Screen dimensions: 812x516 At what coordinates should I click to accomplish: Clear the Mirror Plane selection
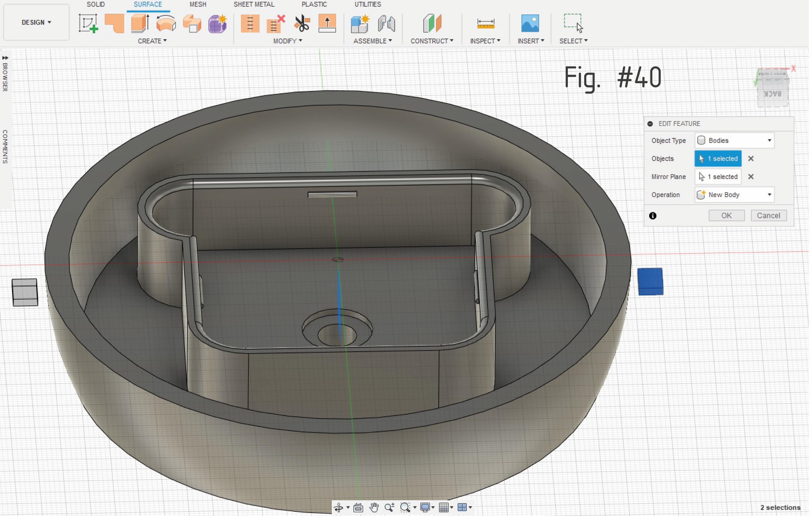coord(751,177)
